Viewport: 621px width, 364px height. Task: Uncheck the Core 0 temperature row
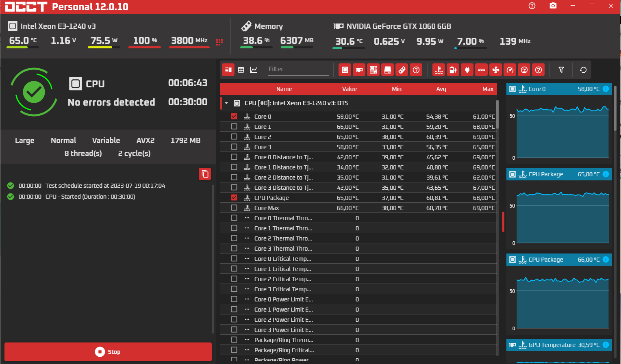[234, 116]
